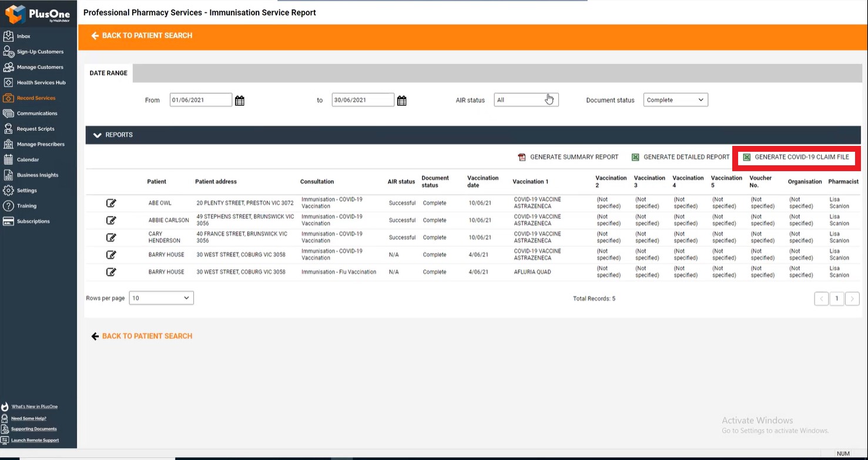Open the Manage Customers icon
Viewport: 868px width, 460px height.
(x=8, y=67)
